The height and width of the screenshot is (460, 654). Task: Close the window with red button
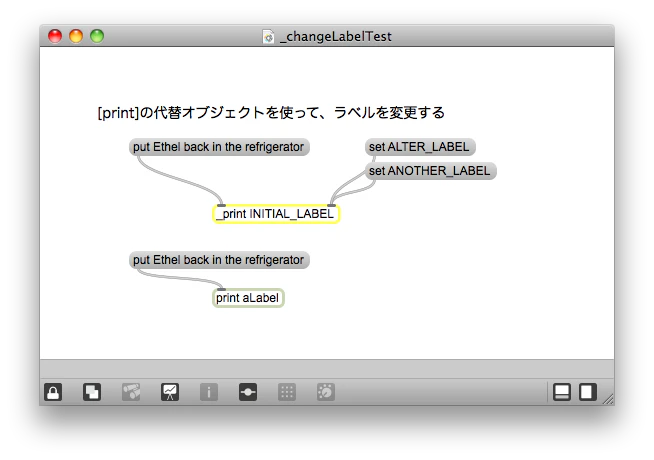55,36
